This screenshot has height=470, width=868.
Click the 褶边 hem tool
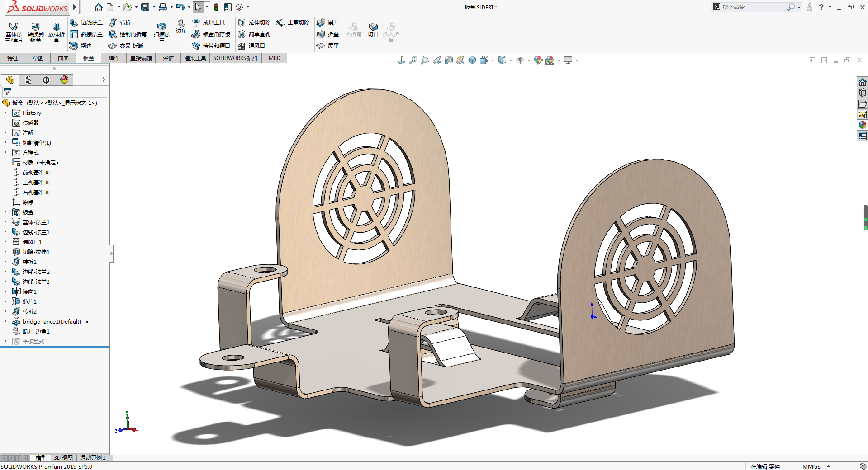tap(81, 46)
